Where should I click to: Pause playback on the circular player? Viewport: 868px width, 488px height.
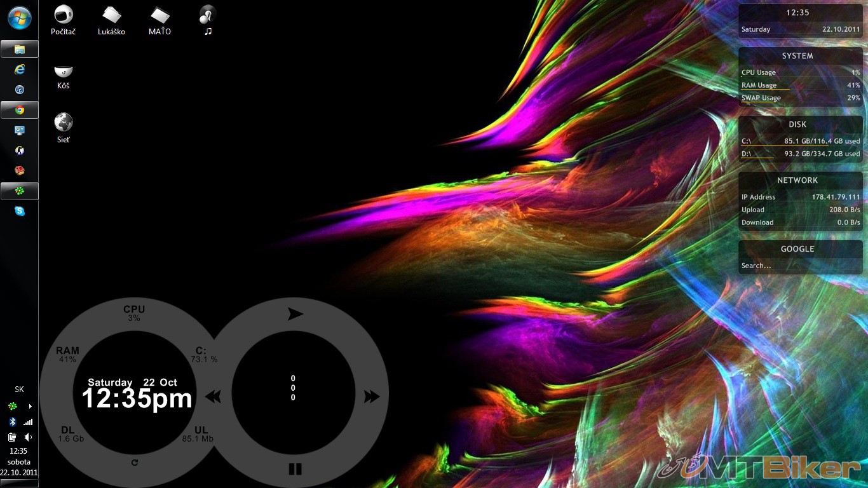point(295,469)
